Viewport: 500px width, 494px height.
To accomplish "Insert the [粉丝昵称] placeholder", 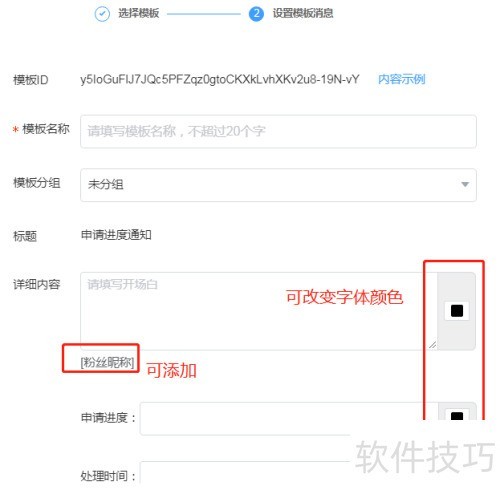I will pos(107,362).
